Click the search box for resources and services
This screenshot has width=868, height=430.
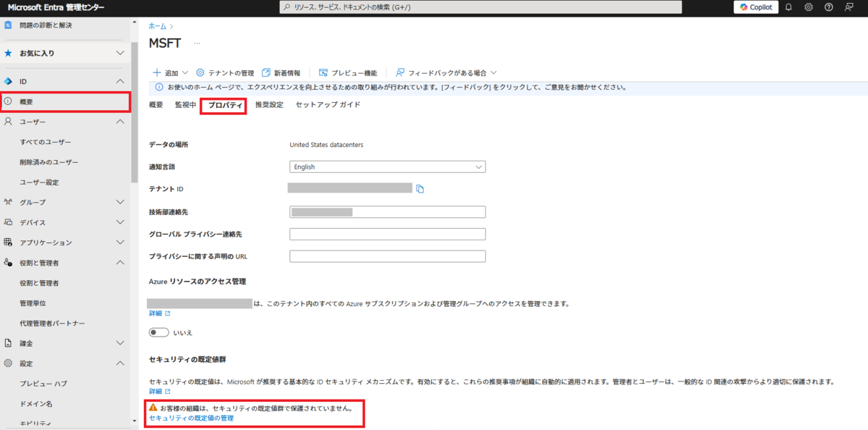coord(481,7)
